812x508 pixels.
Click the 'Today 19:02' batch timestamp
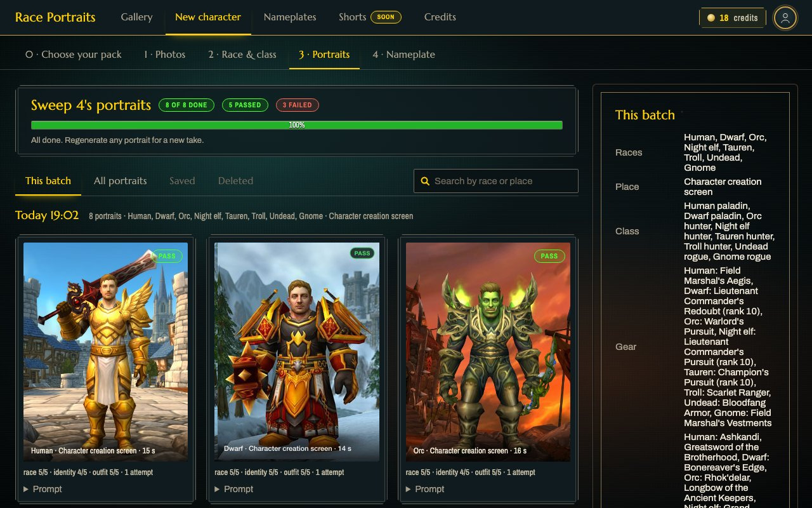point(47,215)
